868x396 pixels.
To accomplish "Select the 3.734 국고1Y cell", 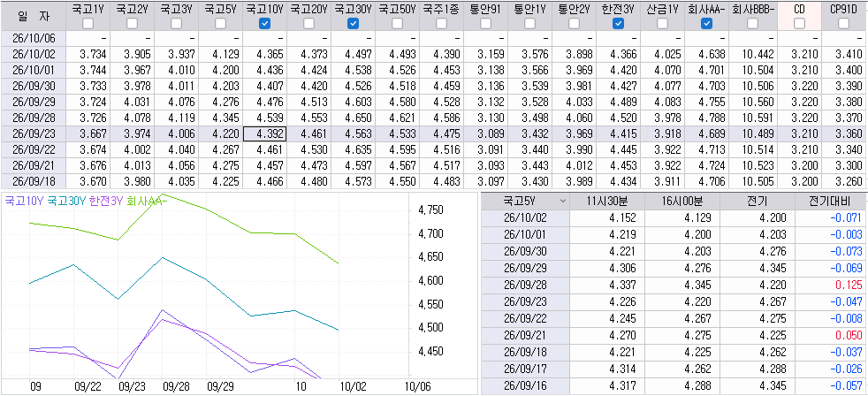I will click(x=88, y=54).
